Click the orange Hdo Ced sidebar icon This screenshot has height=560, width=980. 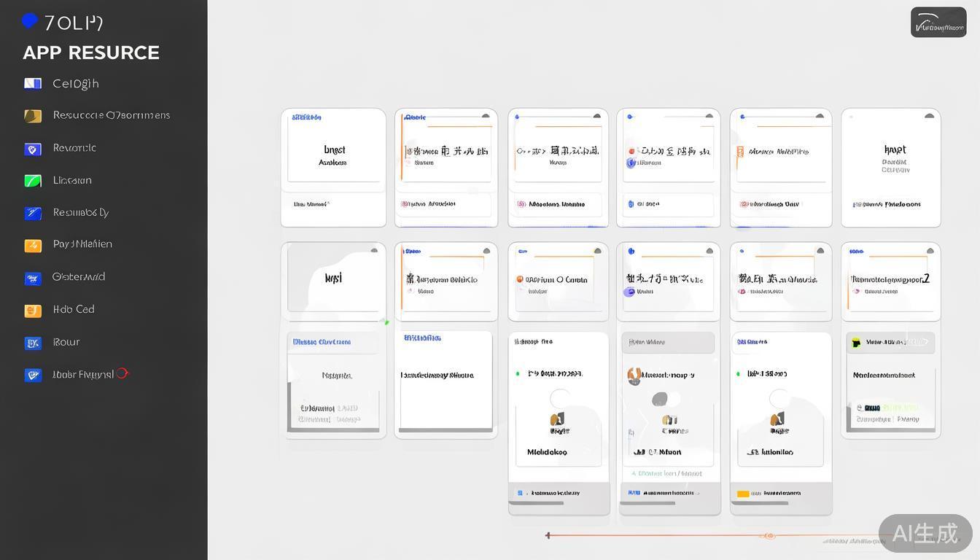pos(33,311)
